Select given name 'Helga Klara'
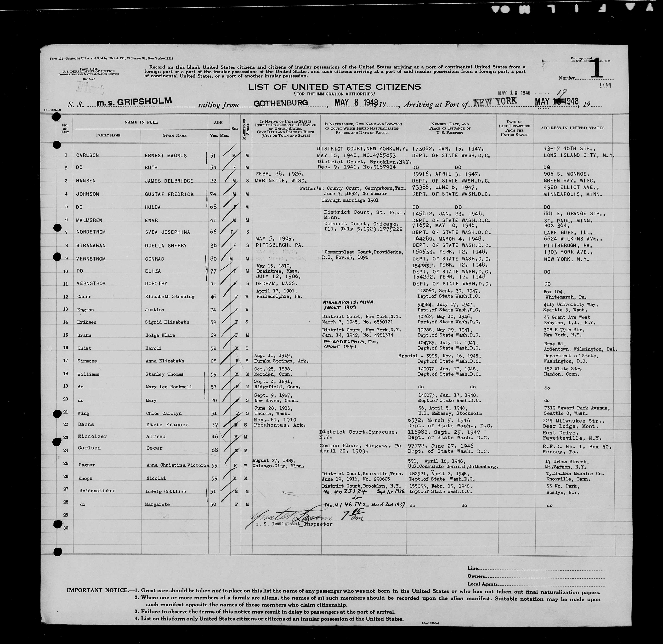Image resolution: width=663 pixels, height=644 pixels. coord(160,335)
